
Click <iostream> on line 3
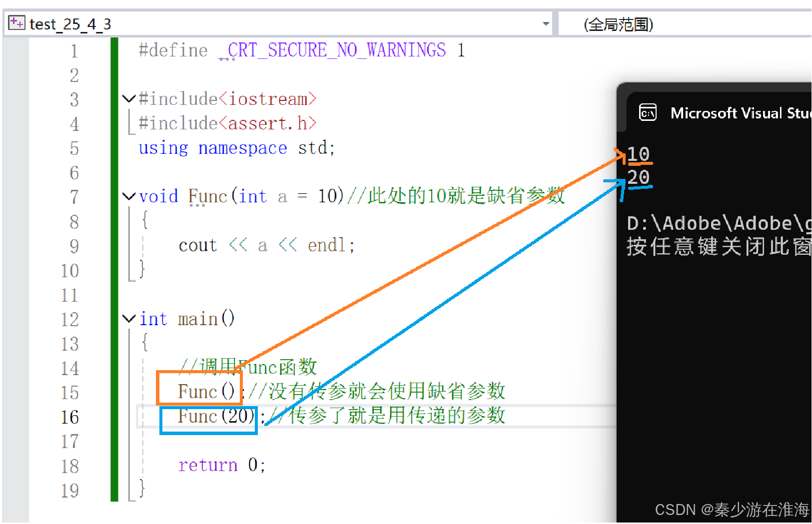[x=267, y=99]
